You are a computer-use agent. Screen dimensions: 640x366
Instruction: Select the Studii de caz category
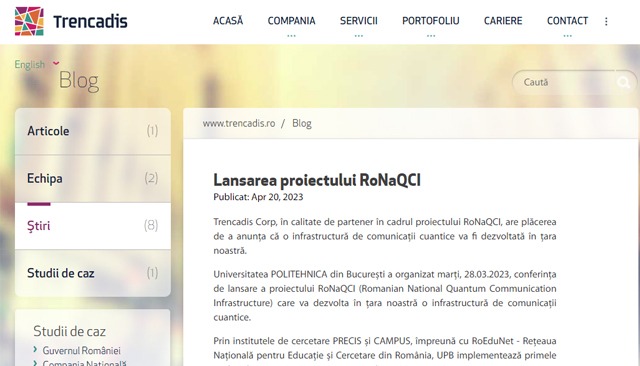click(93, 273)
